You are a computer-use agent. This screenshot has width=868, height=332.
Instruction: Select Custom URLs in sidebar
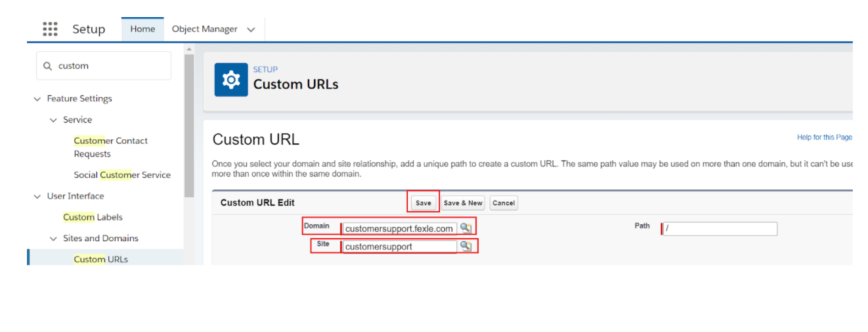pos(100,259)
